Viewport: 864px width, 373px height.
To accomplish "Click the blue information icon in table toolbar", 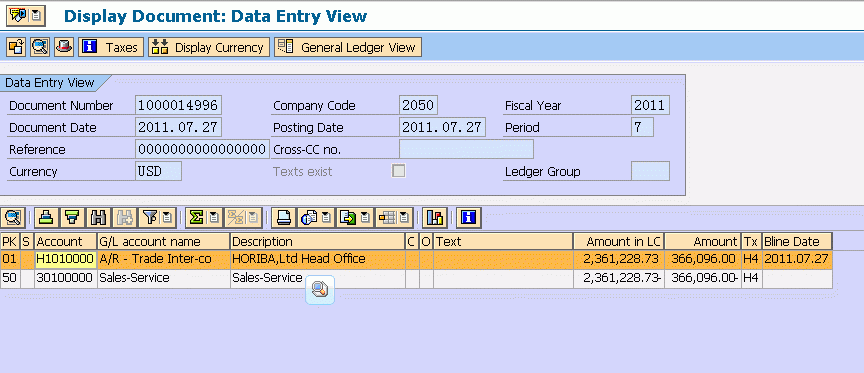I will tap(469, 218).
